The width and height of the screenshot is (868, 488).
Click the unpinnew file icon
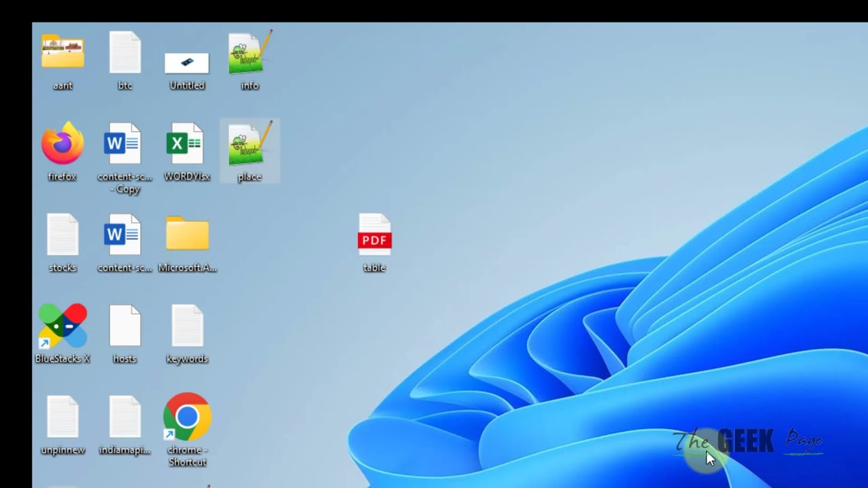(x=62, y=417)
